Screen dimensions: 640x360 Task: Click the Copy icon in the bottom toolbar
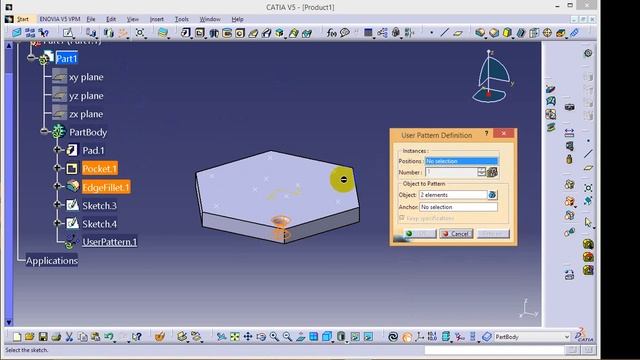click(x=82, y=337)
